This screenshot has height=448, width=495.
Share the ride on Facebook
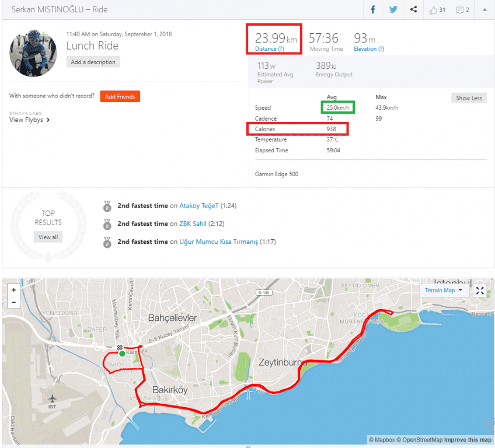coord(372,9)
